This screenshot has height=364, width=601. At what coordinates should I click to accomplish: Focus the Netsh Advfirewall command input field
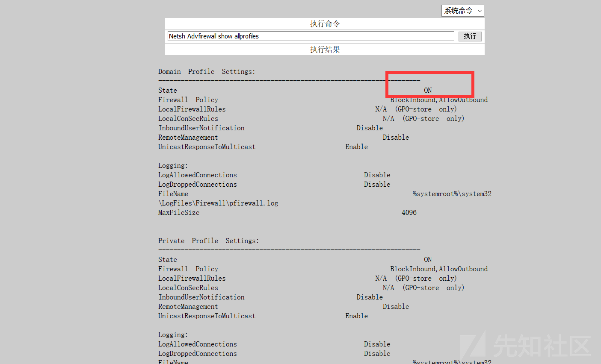[311, 36]
